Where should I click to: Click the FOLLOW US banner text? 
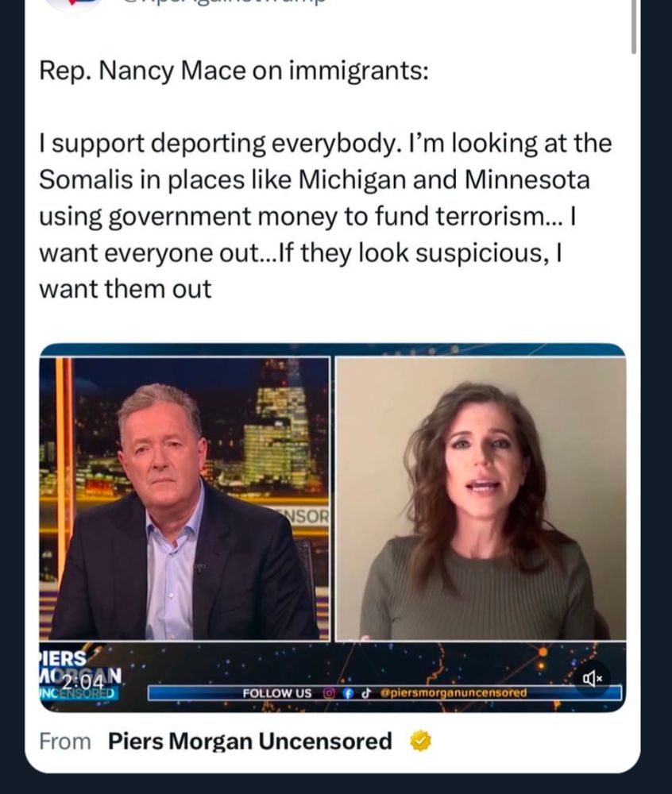[277, 692]
